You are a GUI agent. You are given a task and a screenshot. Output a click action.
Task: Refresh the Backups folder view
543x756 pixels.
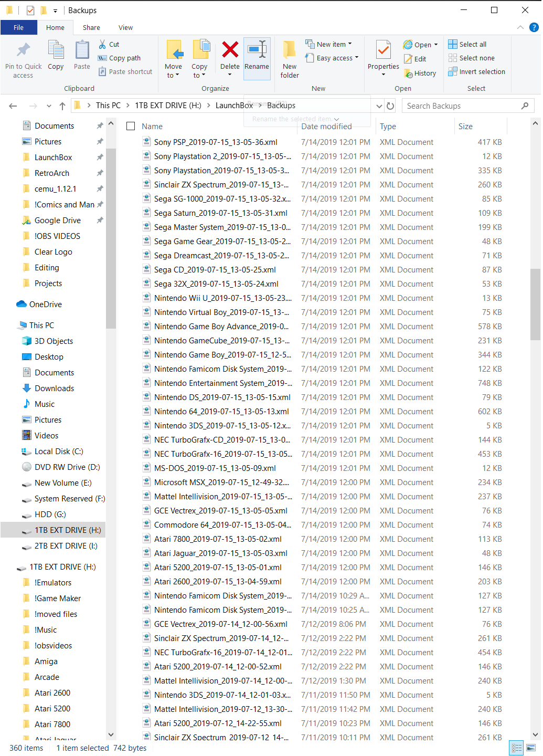[390, 106]
